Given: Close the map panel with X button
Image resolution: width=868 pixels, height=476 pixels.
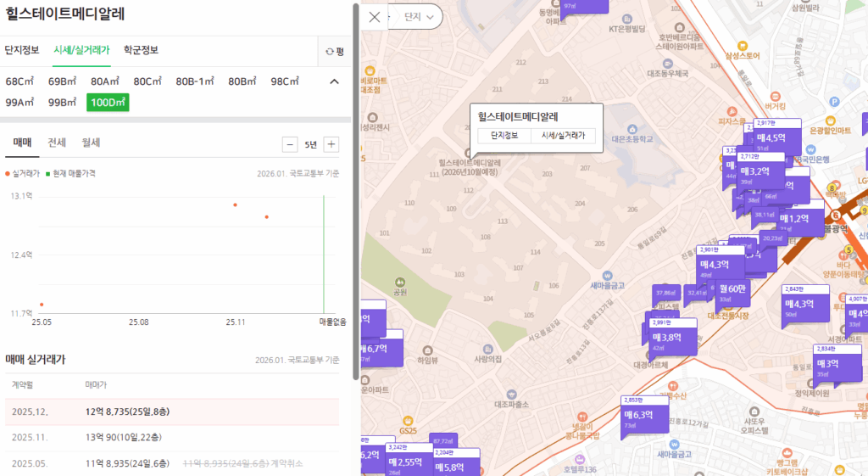Looking at the screenshot, I should point(374,17).
